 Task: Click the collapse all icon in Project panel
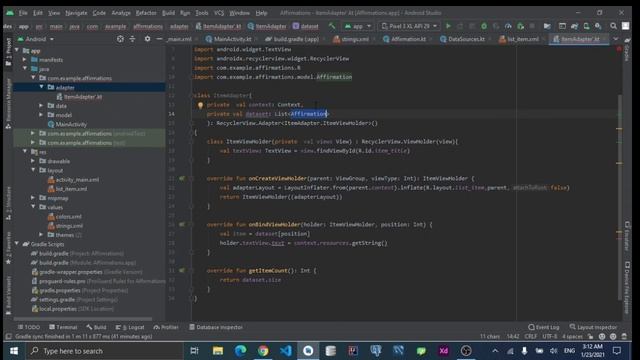click(132, 39)
